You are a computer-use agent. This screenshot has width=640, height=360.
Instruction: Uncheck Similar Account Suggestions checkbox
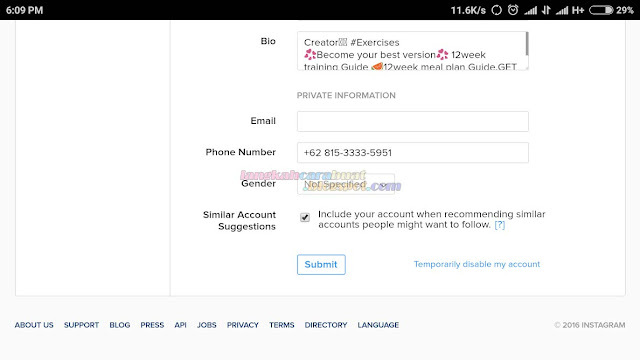coord(305,217)
